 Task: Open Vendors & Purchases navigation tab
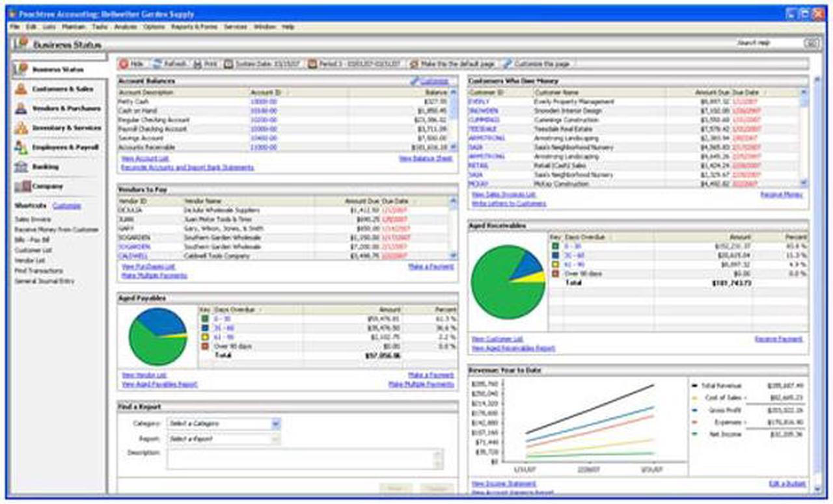[58, 109]
